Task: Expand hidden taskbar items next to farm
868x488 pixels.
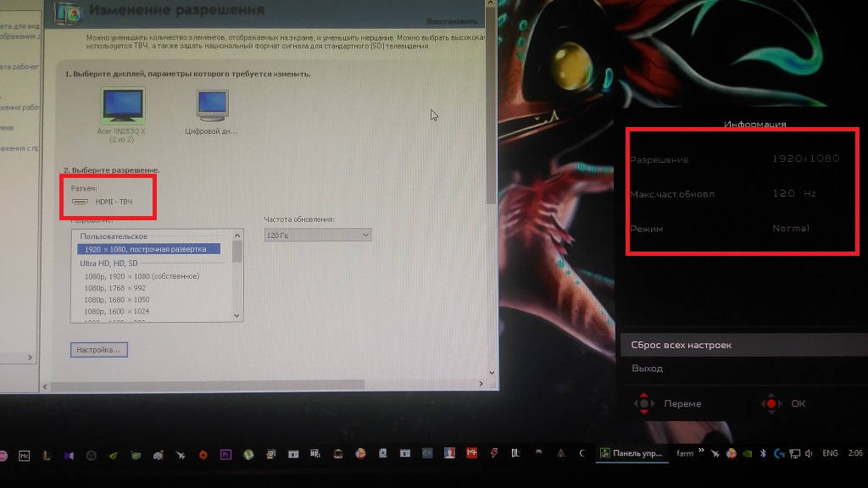Action: [702, 452]
